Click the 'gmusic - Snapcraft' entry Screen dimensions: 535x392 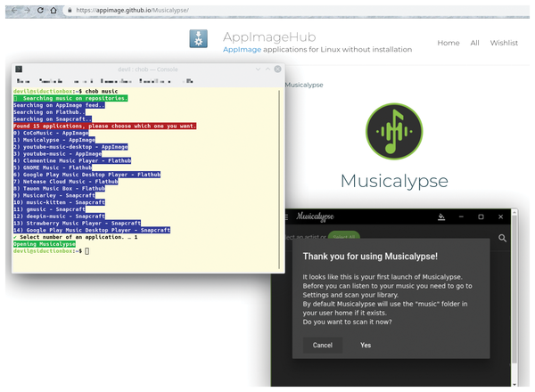(x=49, y=209)
